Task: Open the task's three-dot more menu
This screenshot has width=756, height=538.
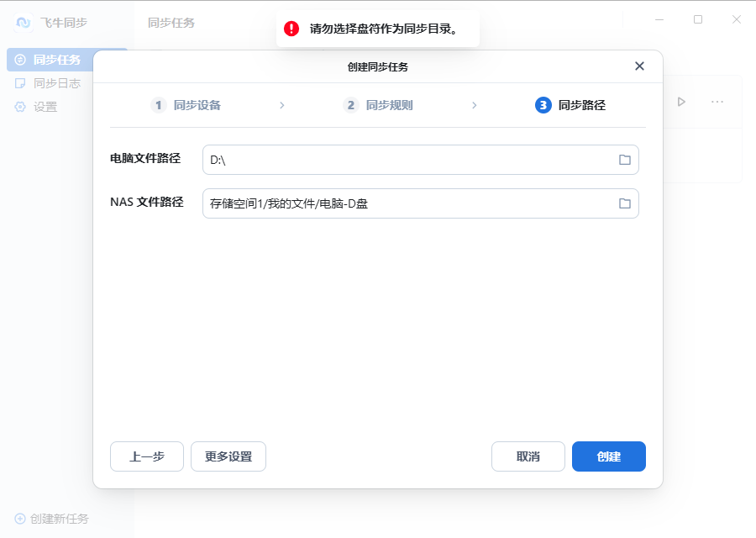Action: [717, 102]
